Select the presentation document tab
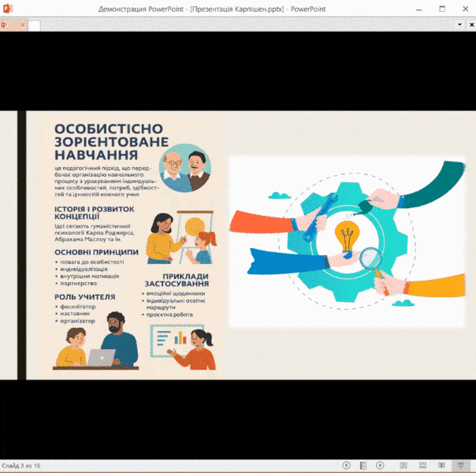 [x=9, y=25]
